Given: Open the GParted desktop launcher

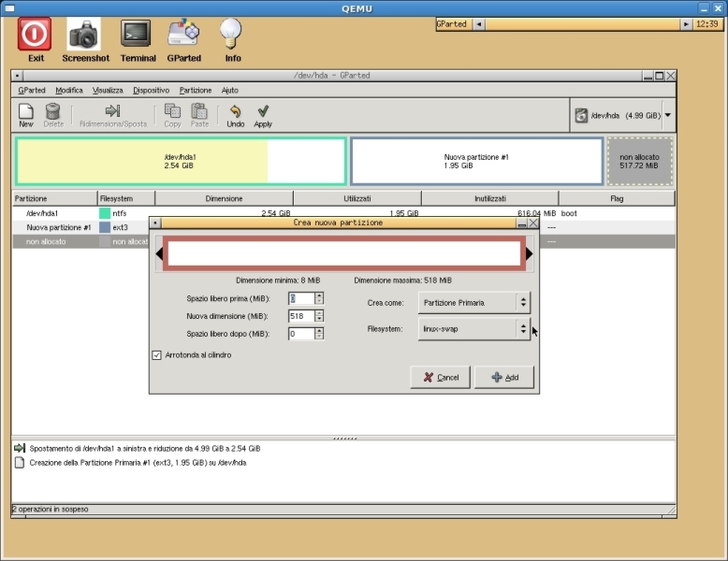Looking at the screenshot, I should coord(183,33).
